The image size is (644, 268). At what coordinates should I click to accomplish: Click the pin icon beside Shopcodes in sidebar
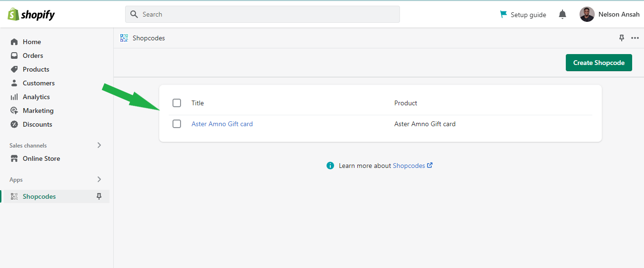99,196
